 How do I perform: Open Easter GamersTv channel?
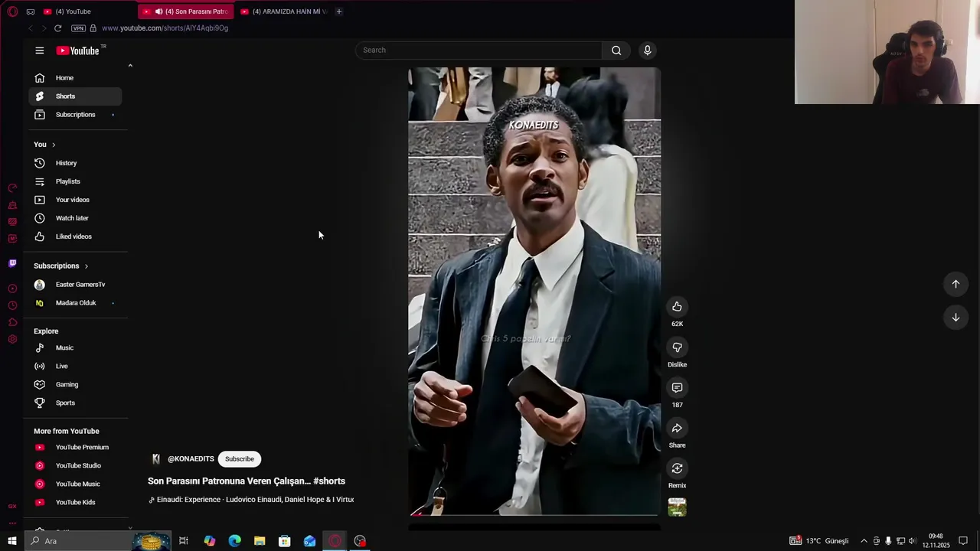coord(75,285)
